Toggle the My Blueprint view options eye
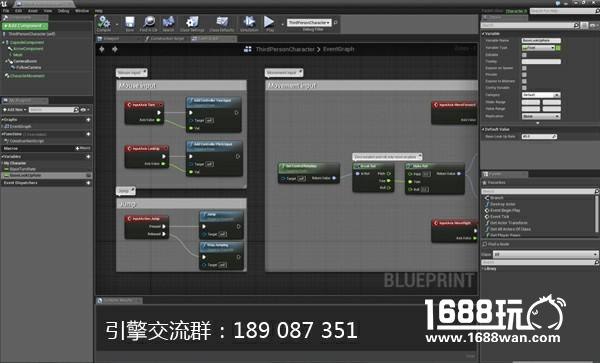 click(x=84, y=110)
